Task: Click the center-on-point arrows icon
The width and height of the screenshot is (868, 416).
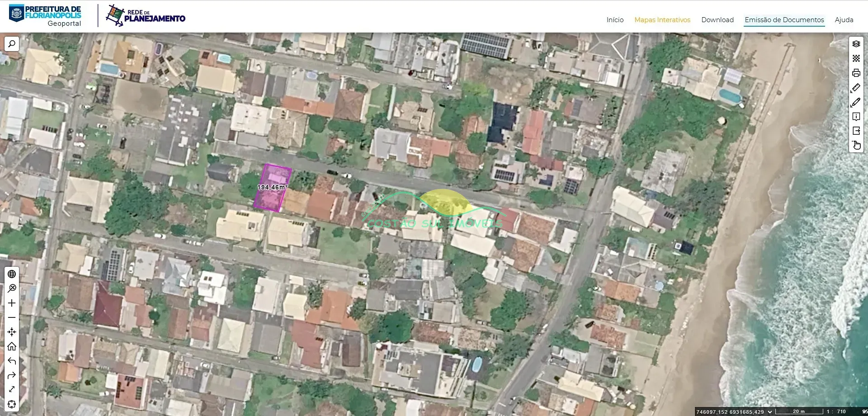Action: coord(12,332)
